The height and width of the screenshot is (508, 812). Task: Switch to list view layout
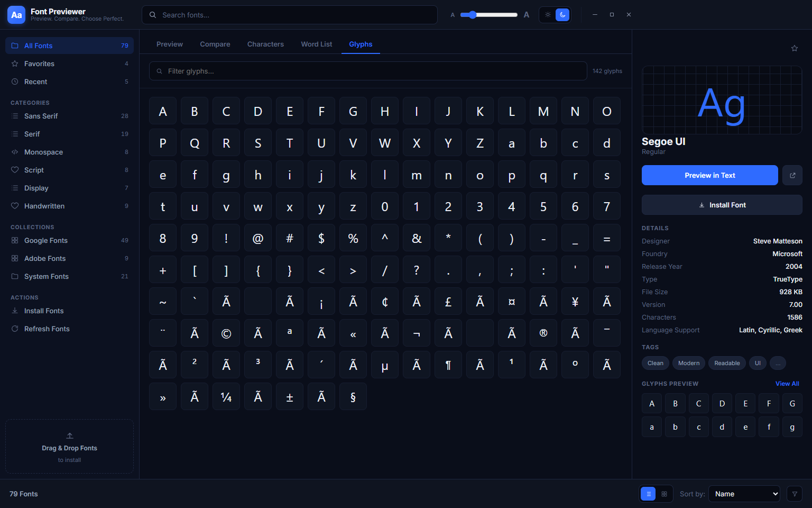tap(648, 494)
